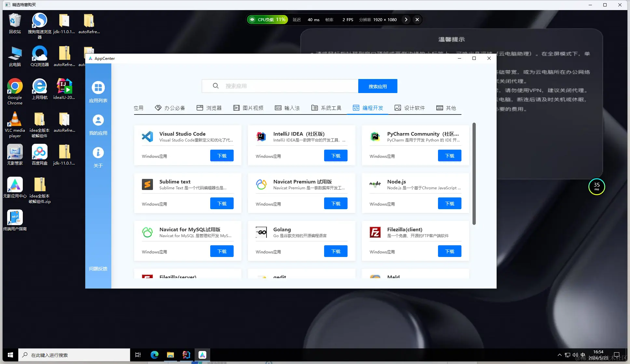Screen dimensions: 630x364
Task: Open the 关于 info icon
Action: 98,153
